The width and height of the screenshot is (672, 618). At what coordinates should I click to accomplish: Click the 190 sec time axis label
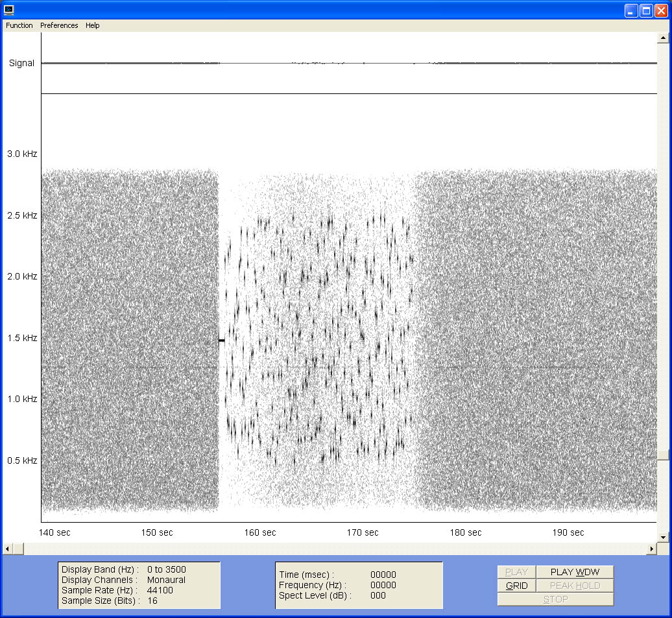tap(568, 532)
